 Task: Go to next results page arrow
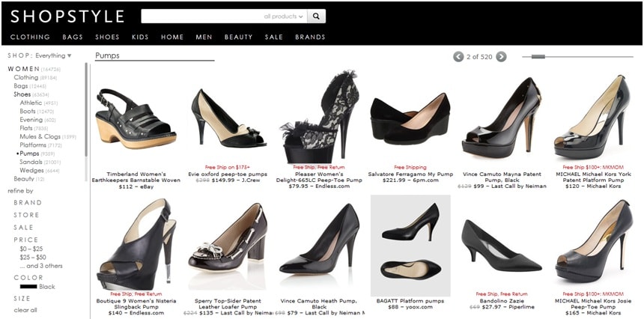501,57
